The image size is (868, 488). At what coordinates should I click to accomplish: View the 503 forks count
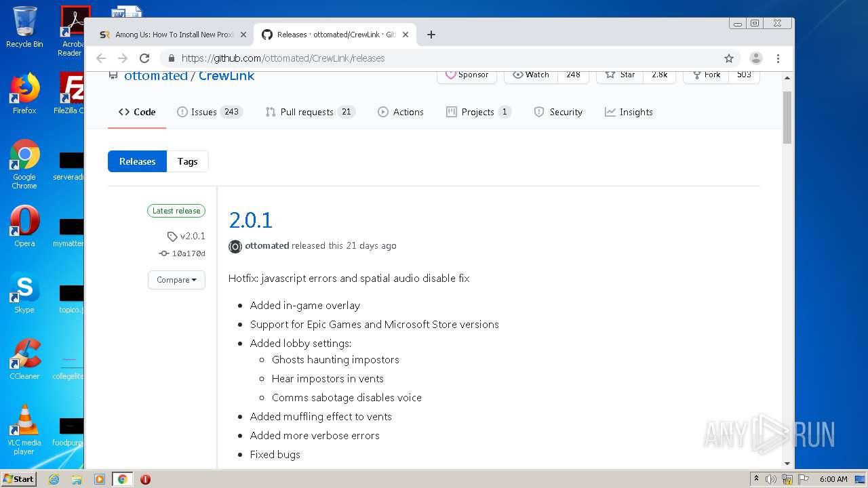(x=744, y=75)
